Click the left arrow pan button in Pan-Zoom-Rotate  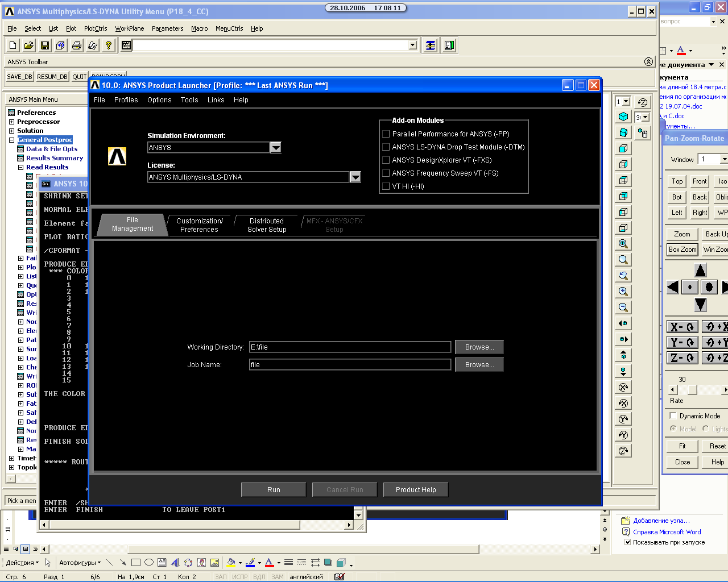click(673, 287)
